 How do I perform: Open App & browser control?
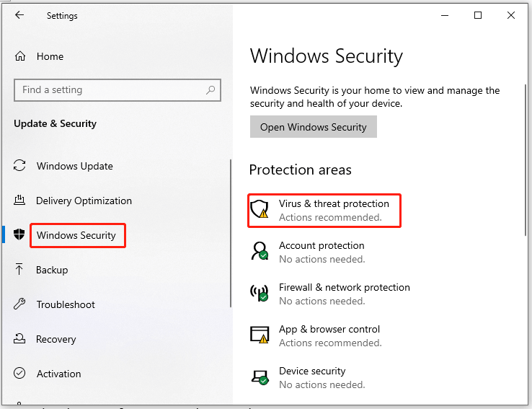coord(329,329)
